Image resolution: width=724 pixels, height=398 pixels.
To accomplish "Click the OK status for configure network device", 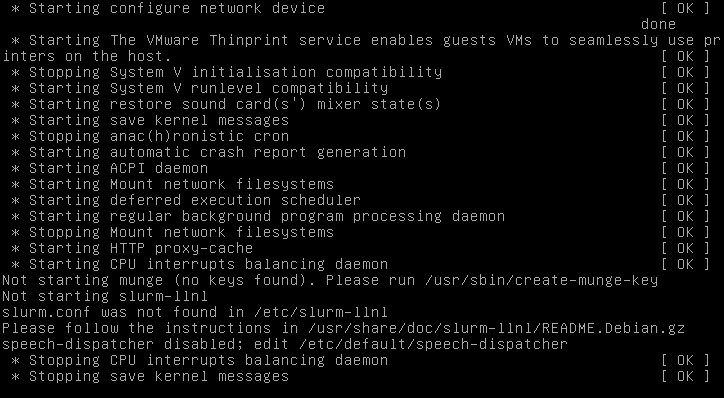I will coord(685,8).
